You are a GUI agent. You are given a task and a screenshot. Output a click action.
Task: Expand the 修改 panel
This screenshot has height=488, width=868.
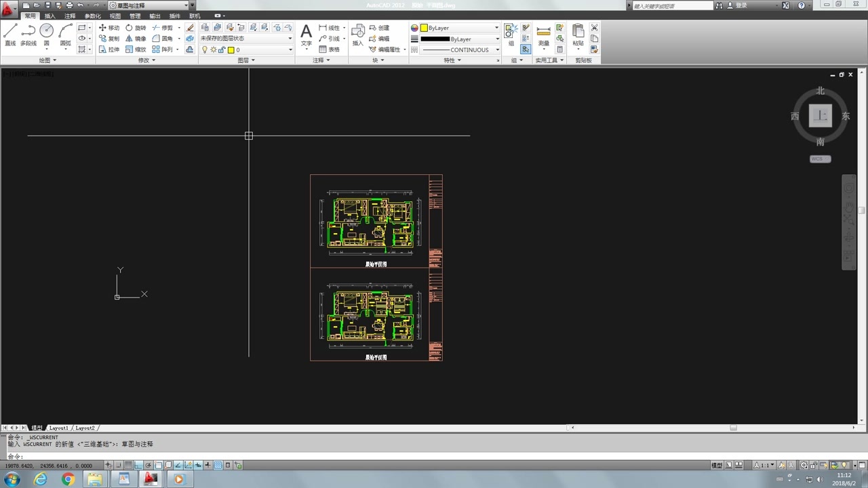(x=147, y=60)
